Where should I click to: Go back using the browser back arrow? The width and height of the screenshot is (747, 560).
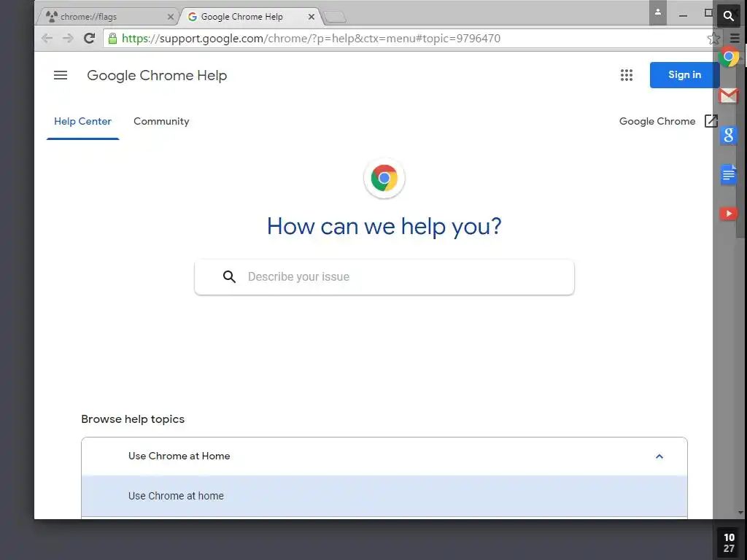click(47, 38)
